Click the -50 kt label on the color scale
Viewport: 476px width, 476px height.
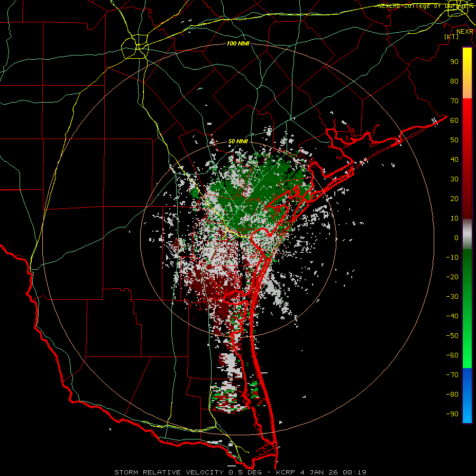tap(452, 336)
